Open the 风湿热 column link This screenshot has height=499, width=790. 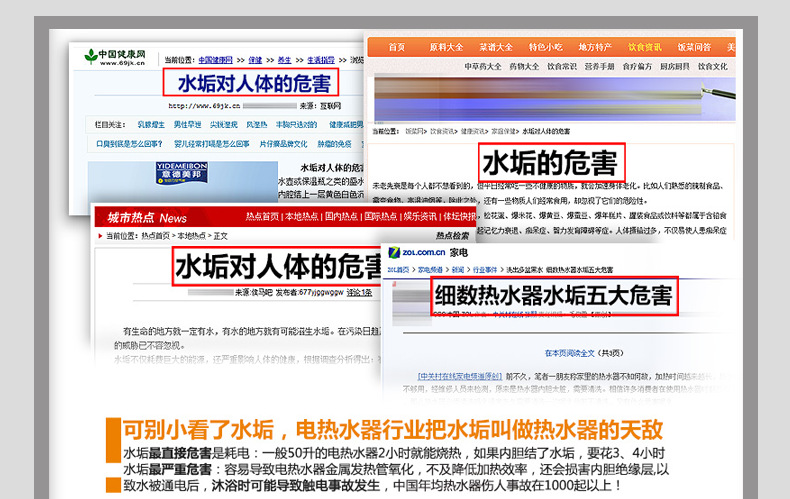tap(256, 124)
